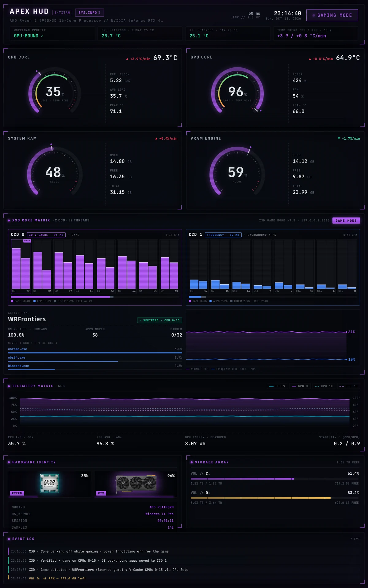This screenshot has height=588, width=368.
Task: Select core C15 bar group
Action: (x=347, y=266)
